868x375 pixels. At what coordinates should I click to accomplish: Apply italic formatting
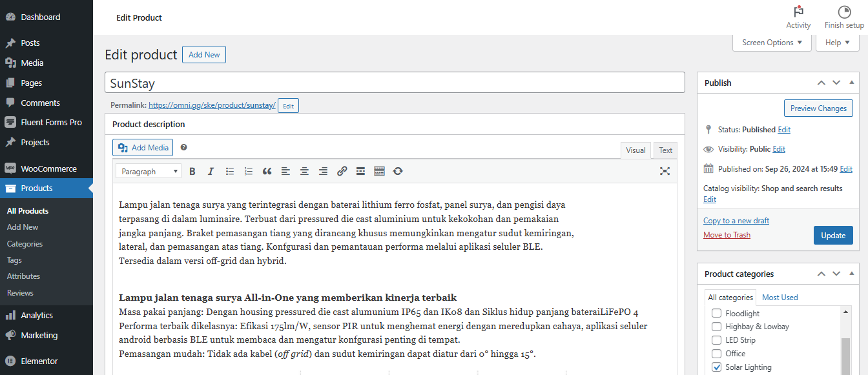[211, 171]
